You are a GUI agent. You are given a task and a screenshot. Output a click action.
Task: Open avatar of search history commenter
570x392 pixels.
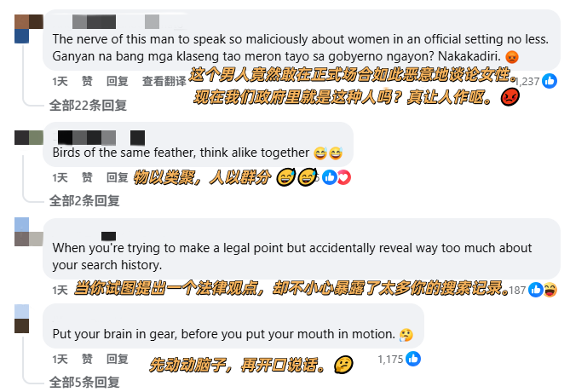pyautogui.click(x=29, y=232)
